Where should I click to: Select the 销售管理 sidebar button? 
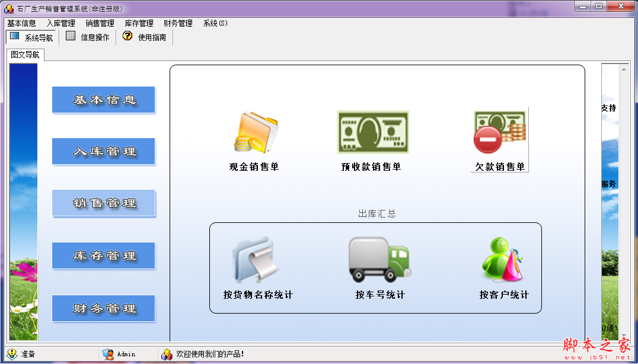click(103, 203)
